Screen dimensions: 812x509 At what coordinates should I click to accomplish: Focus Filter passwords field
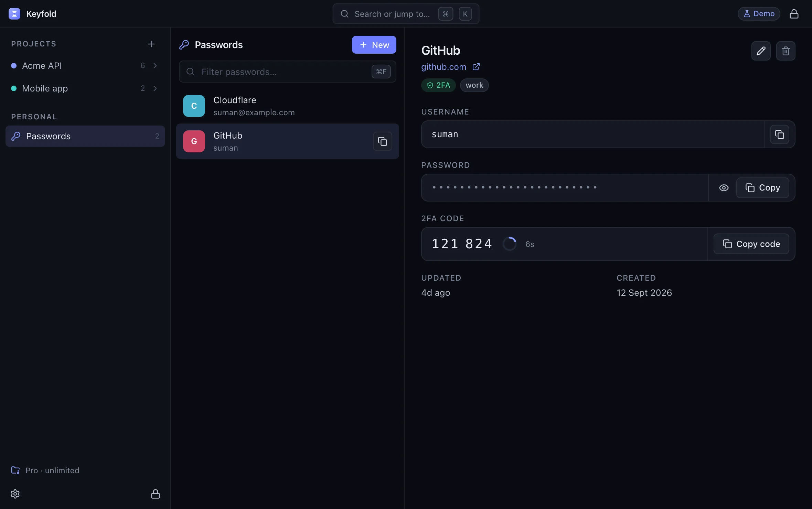[x=287, y=72]
